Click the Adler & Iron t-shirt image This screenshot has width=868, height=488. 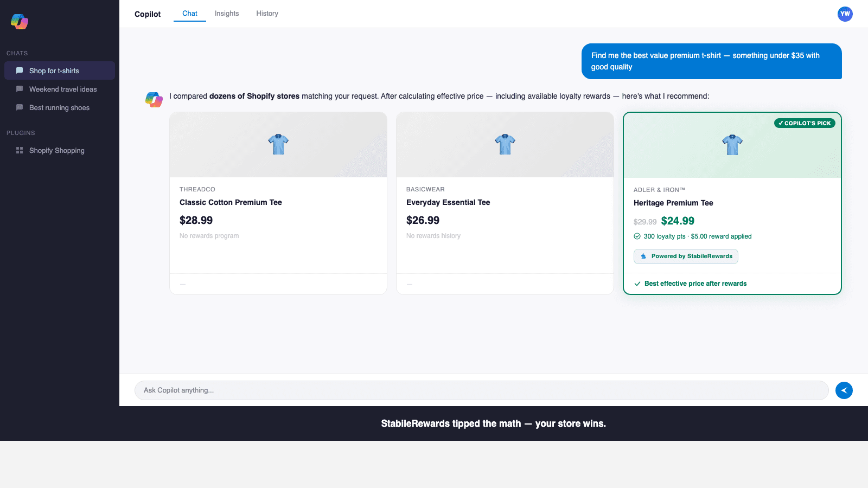point(732,145)
